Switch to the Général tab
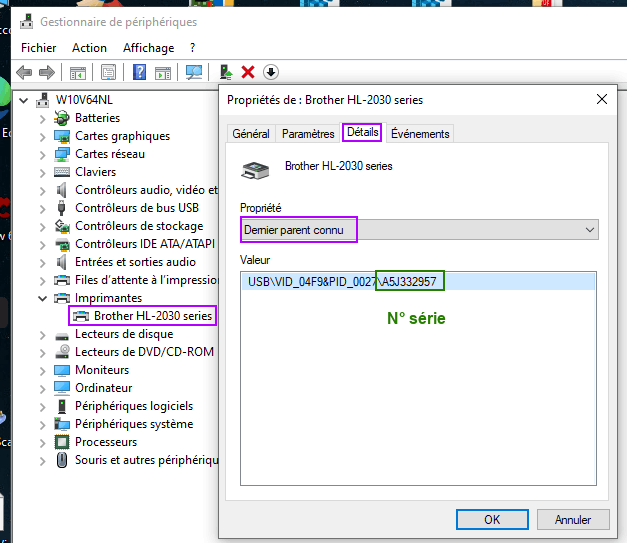627x543 pixels. (251, 134)
